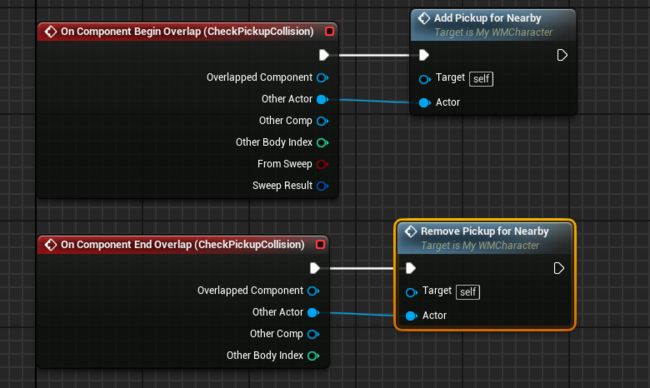The width and height of the screenshot is (650, 388).
Task: Click the Begin Overlap event's execution output pin
Action: pyautogui.click(x=324, y=55)
